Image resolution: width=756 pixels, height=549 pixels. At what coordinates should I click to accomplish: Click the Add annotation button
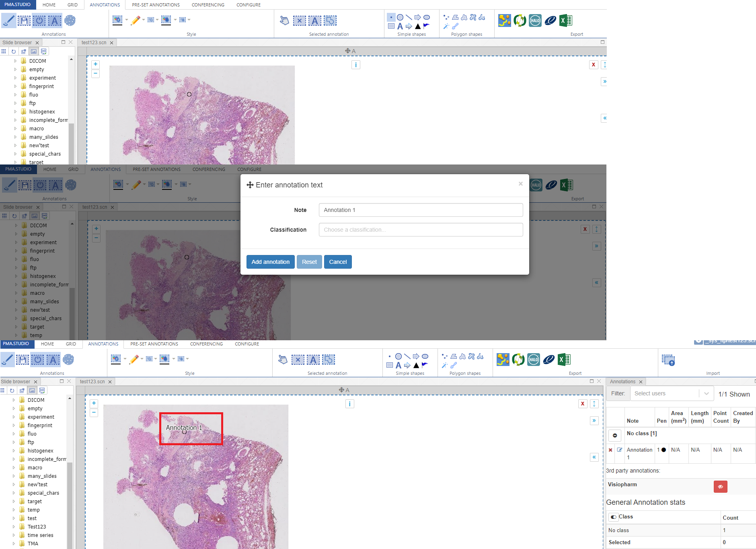[270, 262]
